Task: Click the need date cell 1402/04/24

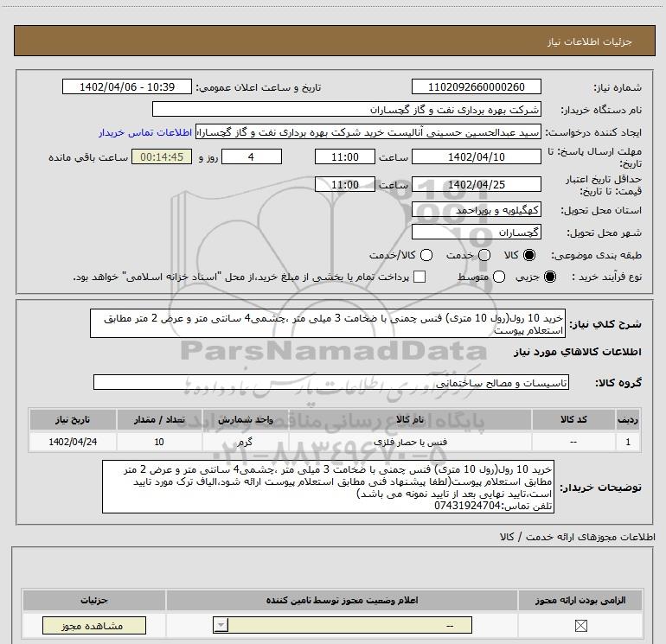Action: tap(73, 442)
